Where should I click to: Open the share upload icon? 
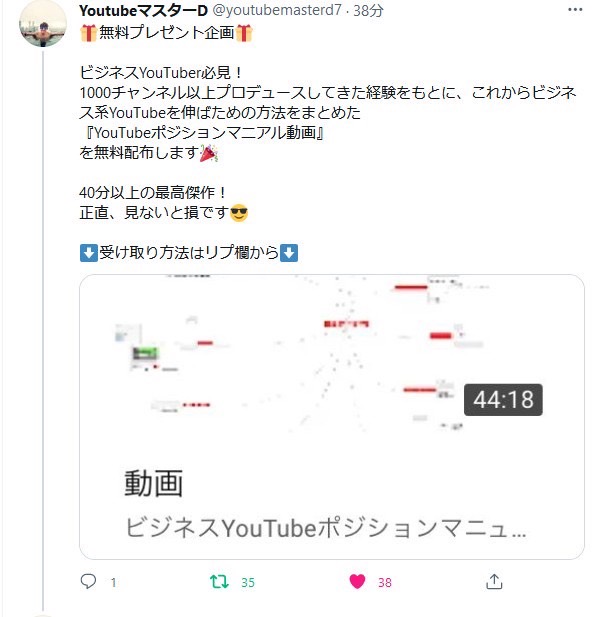coord(494,581)
